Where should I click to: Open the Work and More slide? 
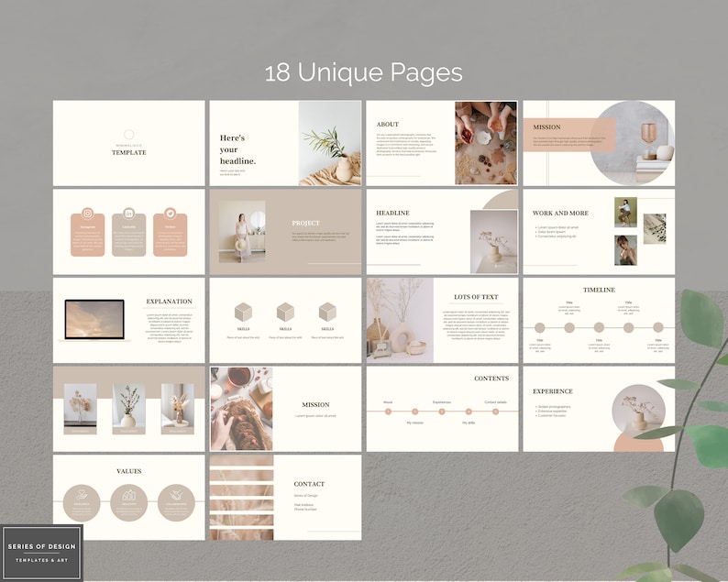[599, 232]
